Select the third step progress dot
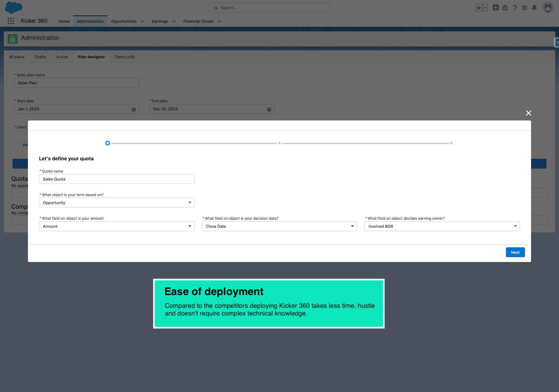559x392 pixels. (451, 143)
